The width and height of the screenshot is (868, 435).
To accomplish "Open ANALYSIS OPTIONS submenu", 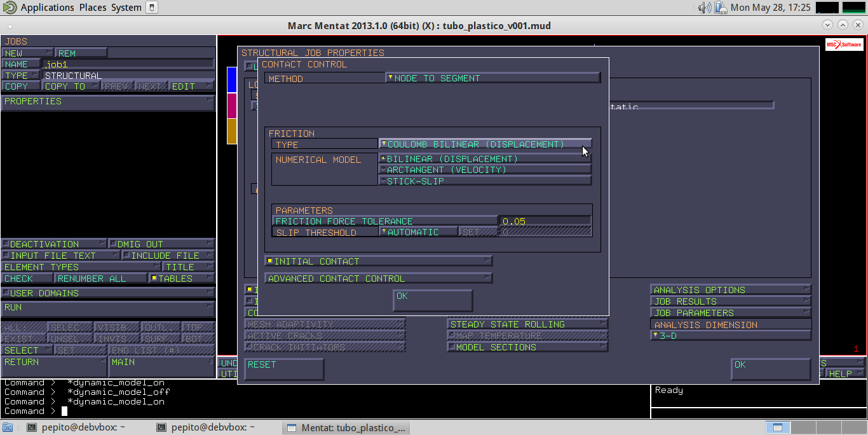I will 731,290.
